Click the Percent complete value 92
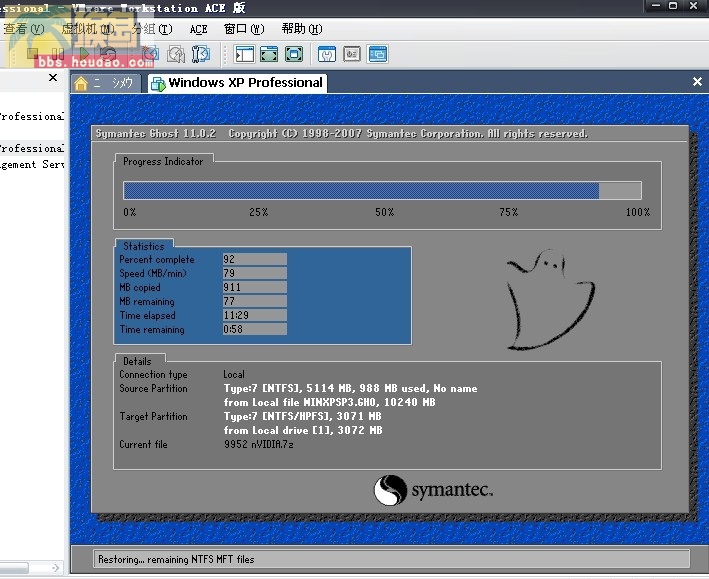The width and height of the screenshot is (709, 579). tap(255, 259)
